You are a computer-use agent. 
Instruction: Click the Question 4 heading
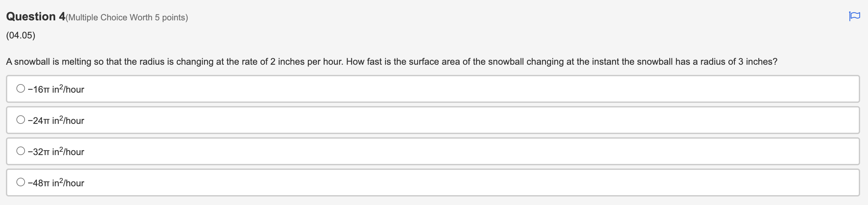pos(34,16)
